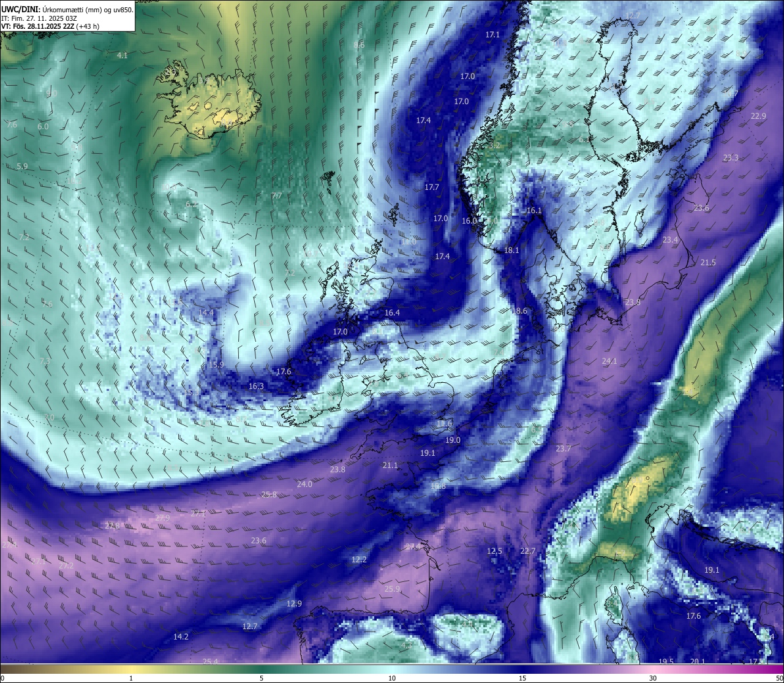784x683 pixels.
Task: Click the 17.7 value label
Action: (432, 187)
